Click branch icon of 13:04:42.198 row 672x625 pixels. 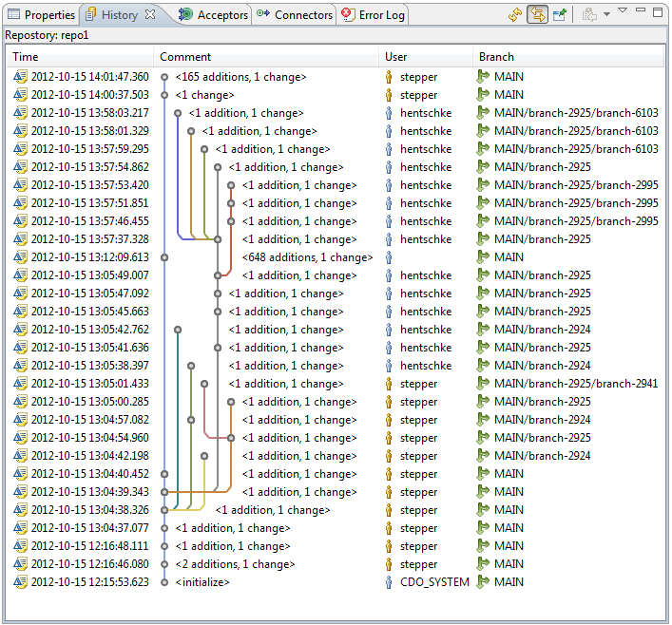[x=483, y=455]
